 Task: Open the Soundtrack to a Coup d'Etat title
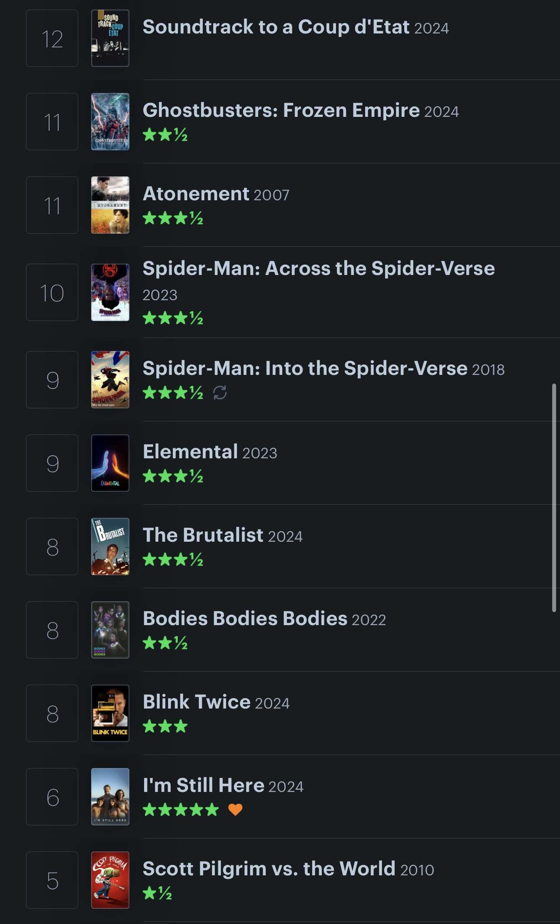(276, 27)
